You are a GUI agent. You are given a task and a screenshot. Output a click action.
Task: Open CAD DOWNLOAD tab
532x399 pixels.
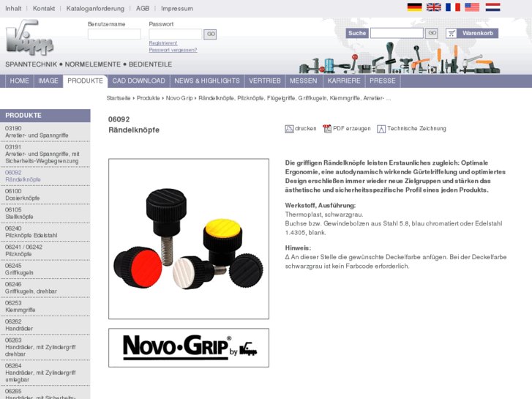click(139, 81)
